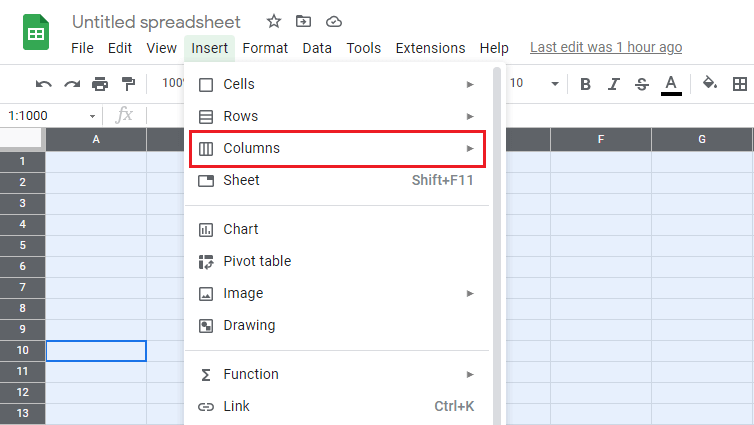Choose Pivot table from Insert menu
This screenshot has width=754, height=425.
coord(337,261)
